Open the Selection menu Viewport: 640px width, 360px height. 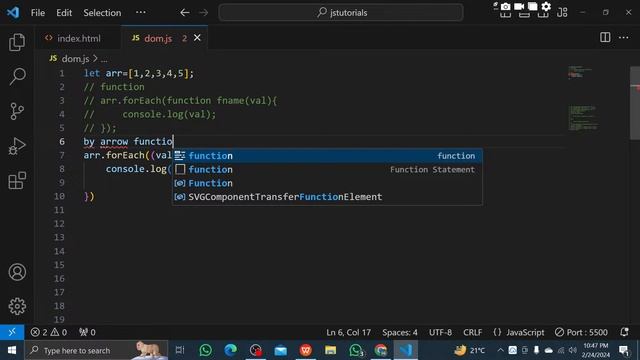coord(102,13)
